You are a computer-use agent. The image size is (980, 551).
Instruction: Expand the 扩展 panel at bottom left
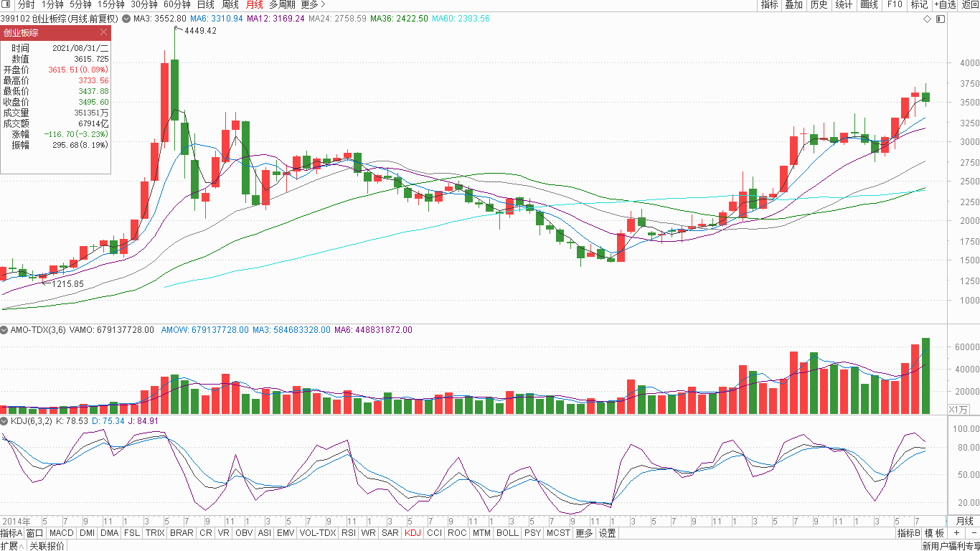(x=11, y=546)
